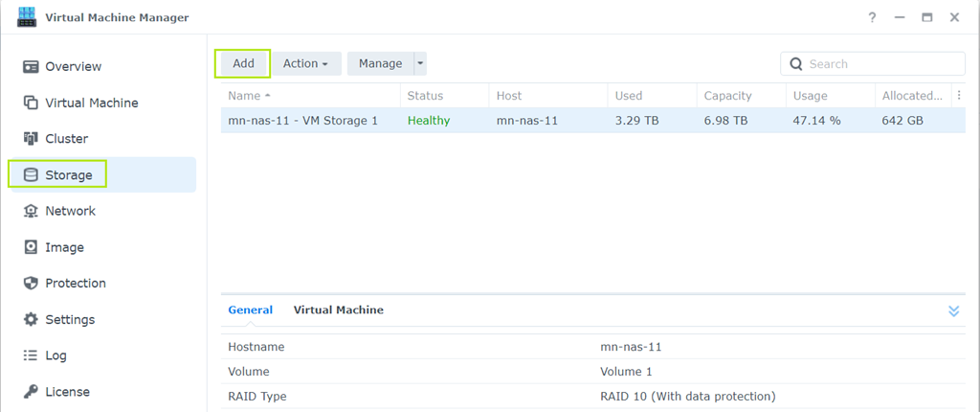Open Protection shield icon
Viewport: 980px width, 412px height.
31,284
